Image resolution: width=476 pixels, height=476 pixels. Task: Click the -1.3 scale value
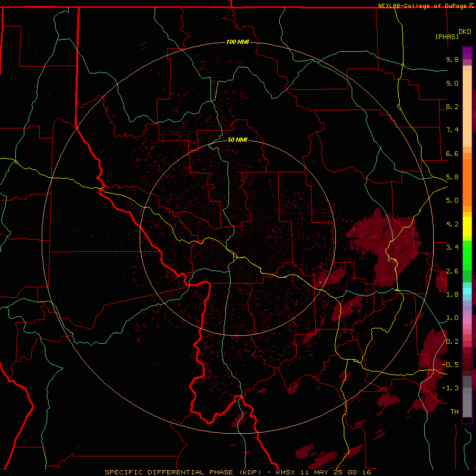click(450, 388)
